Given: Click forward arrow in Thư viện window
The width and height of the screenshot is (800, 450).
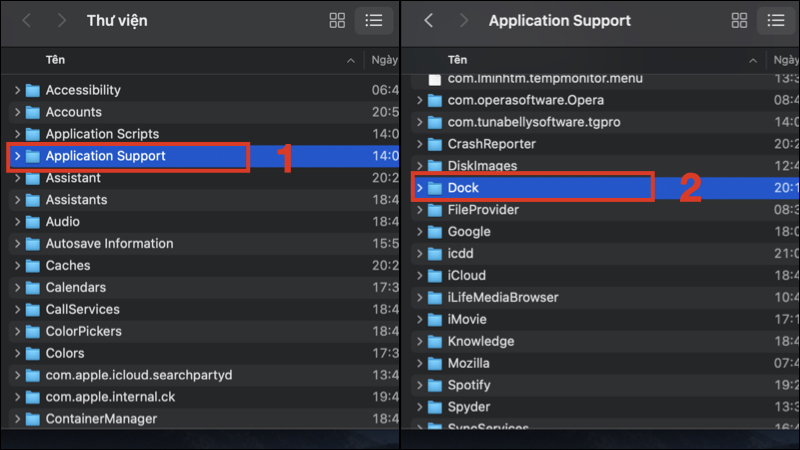Looking at the screenshot, I should [62, 20].
